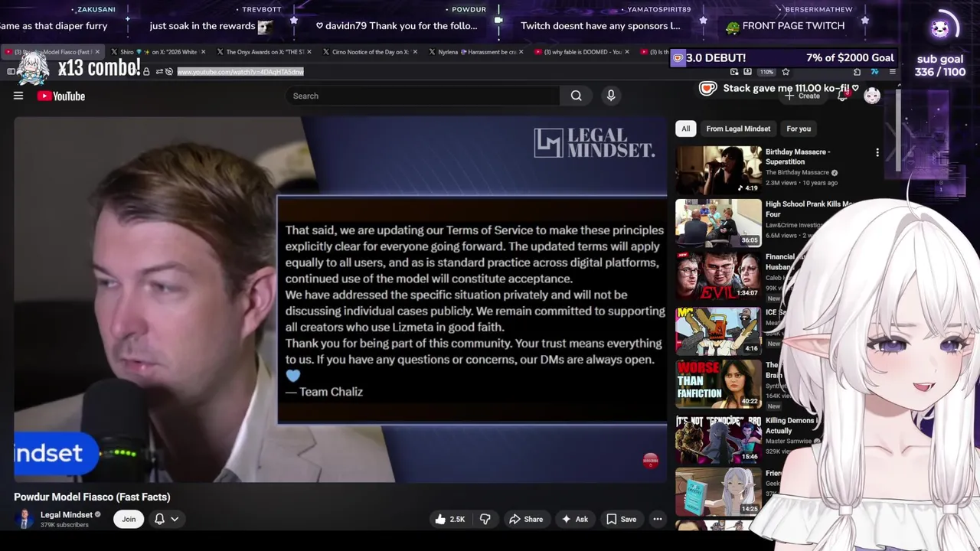Switch to Shiro on X tab
Screen dimensions: 980x551
158,52
